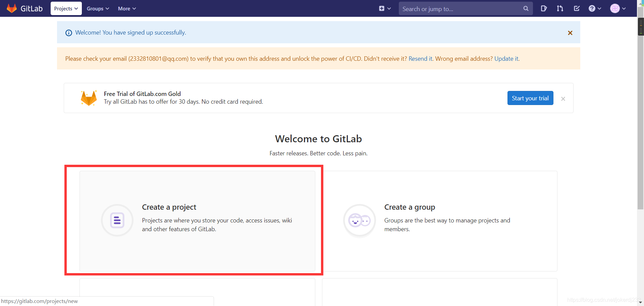Viewport: 644px width, 306px height.
Task: Open the To-Do list icon
Action: 577,8
